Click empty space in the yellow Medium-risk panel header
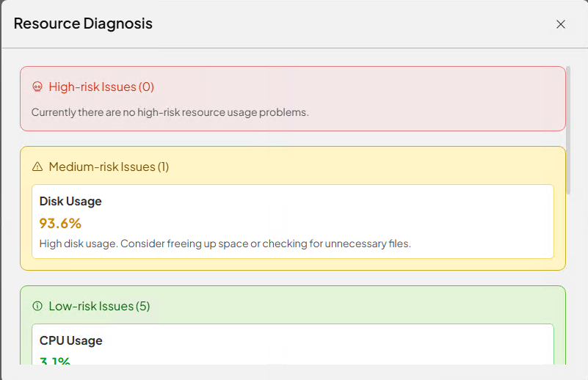The image size is (588, 380). (x=367, y=167)
